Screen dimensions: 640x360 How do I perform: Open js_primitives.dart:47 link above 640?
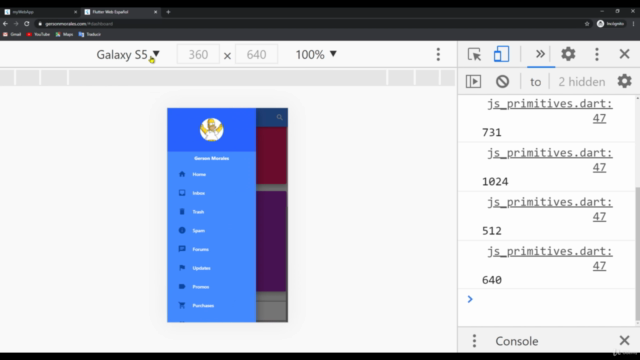coord(550,258)
